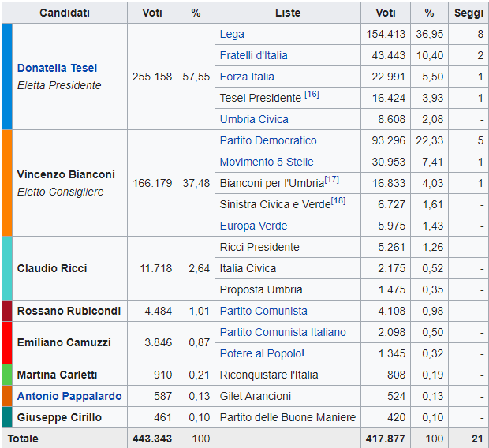489x448 pixels.
Task: Open the Fratelli d'Italia link
Action: 253,55
